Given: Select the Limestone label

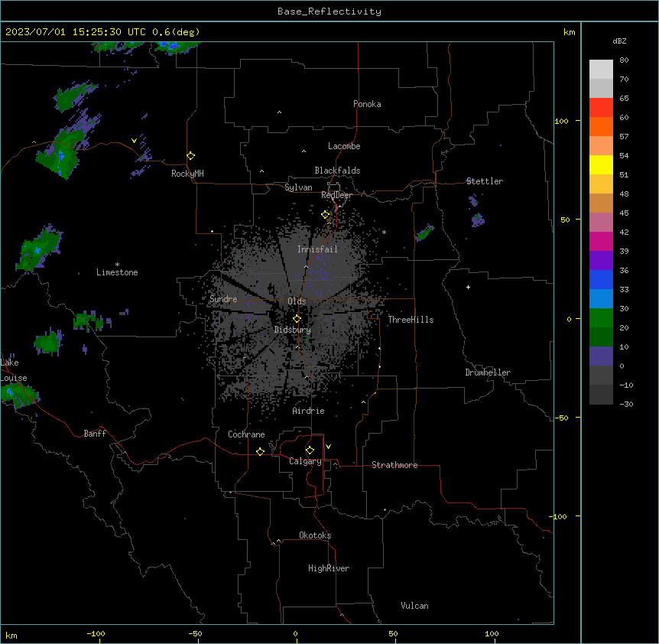Looking at the screenshot, I should point(117,272).
